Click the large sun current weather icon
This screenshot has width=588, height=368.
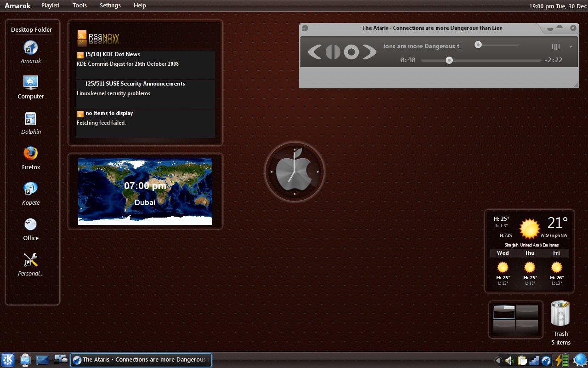[x=529, y=229]
